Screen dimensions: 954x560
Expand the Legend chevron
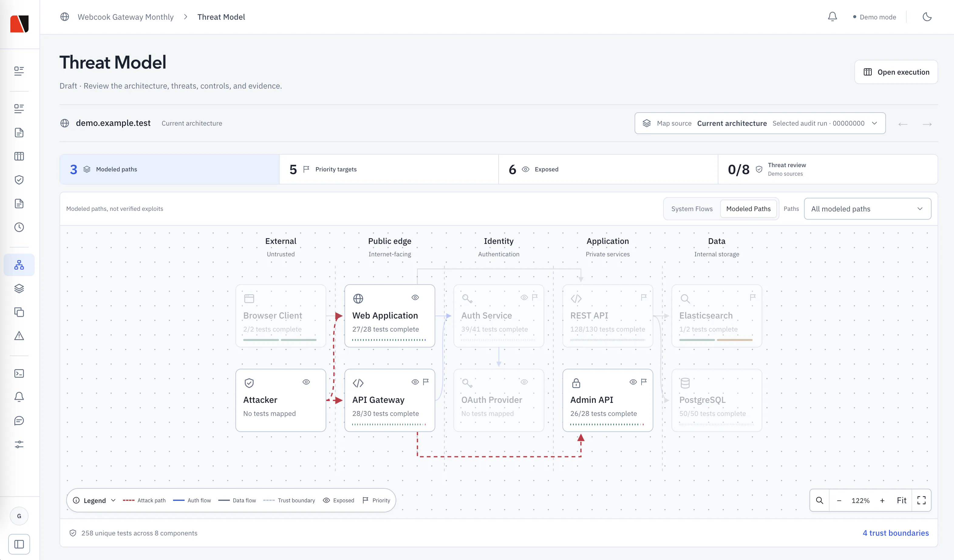tap(113, 500)
